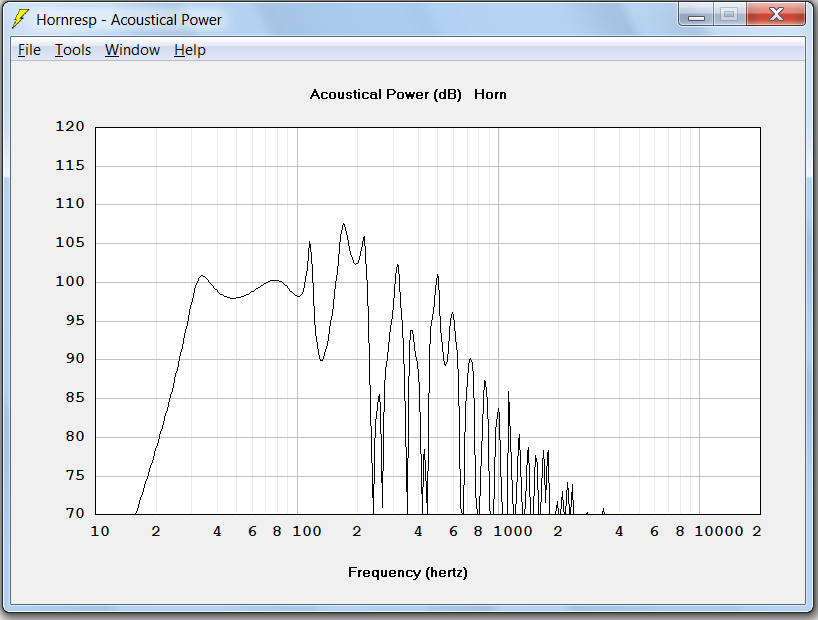Click the 70 dB axis label
This screenshot has height=620, width=818.
coord(75,514)
